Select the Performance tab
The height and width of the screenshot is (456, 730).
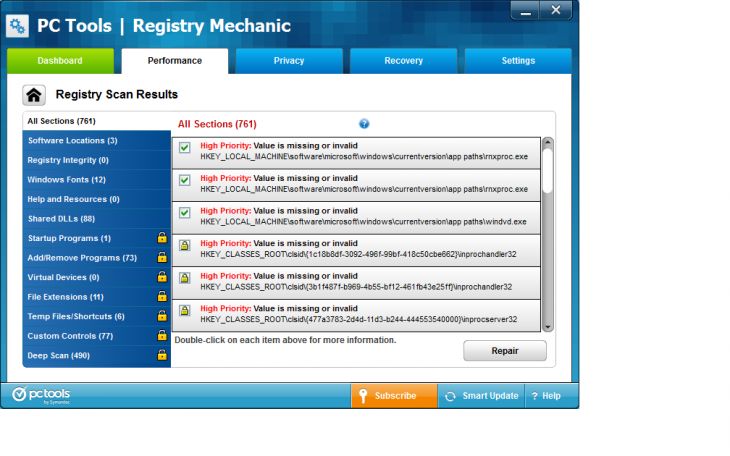[175, 61]
